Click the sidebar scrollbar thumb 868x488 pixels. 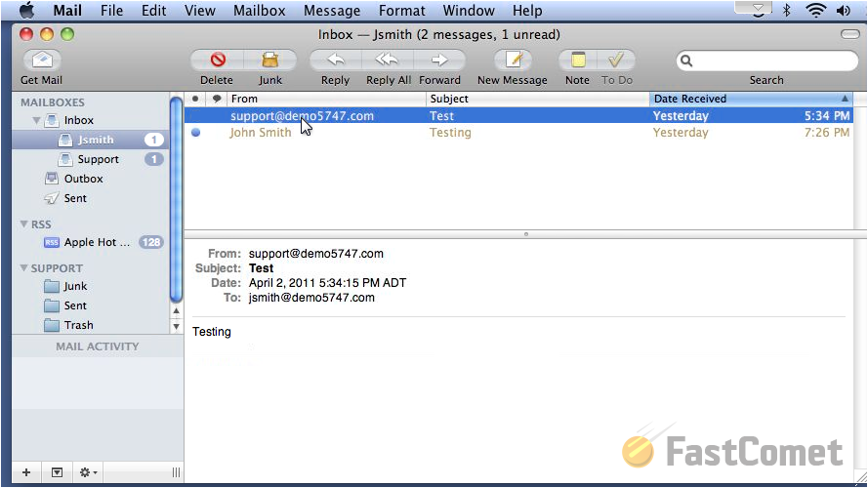coord(176,199)
